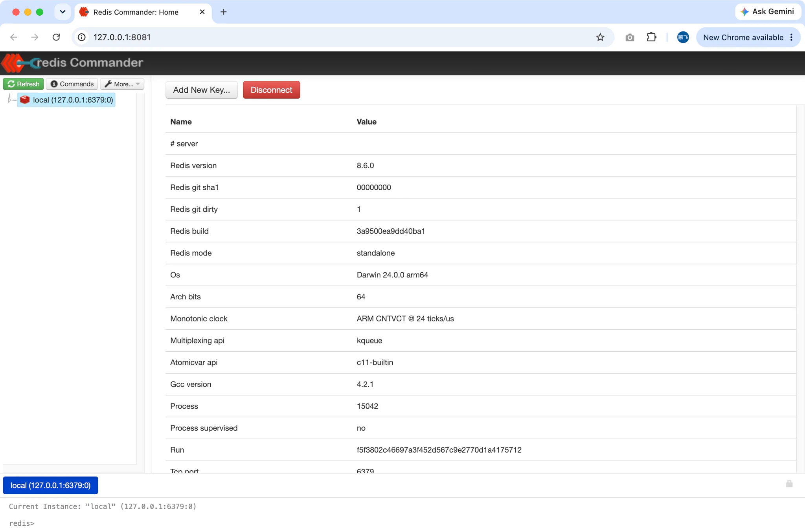
Task: Click the Current Instance text in the CLI
Action: coord(102,506)
